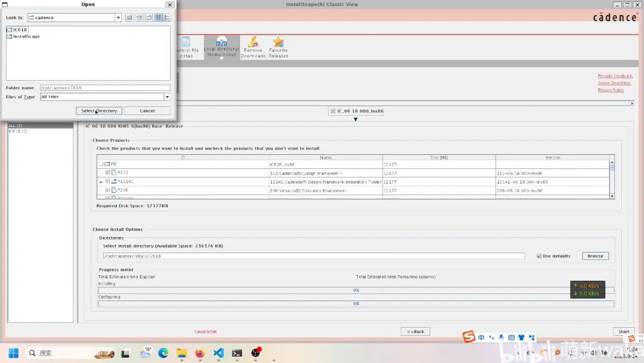Open Favorite Releases
Viewport: 644px width, 363px height.
coord(278,47)
